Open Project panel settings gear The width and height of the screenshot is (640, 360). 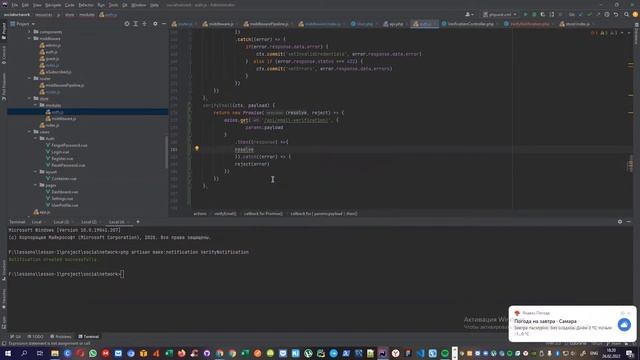[155, 24]
